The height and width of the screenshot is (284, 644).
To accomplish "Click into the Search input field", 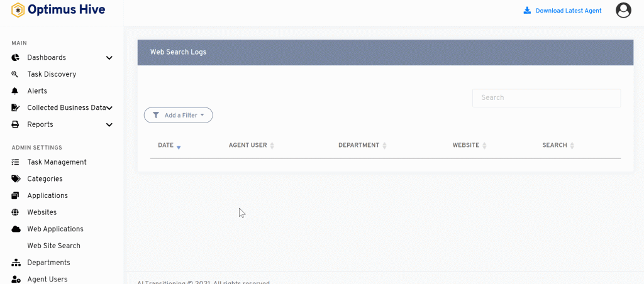I will (x=547, y=98).
